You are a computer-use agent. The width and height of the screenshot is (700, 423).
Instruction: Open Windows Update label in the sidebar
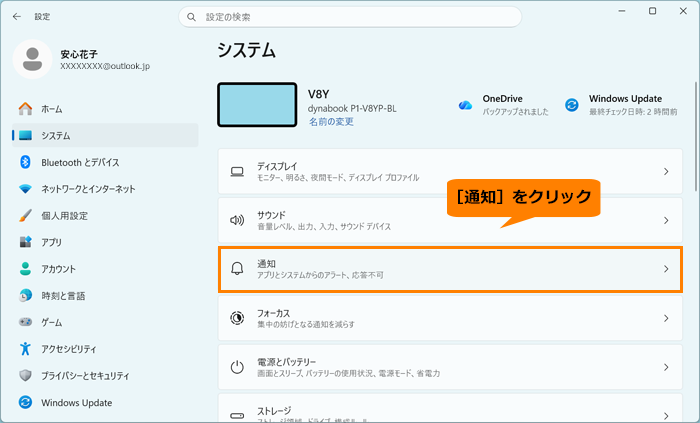pyautogui.click(x=77, y=402)
